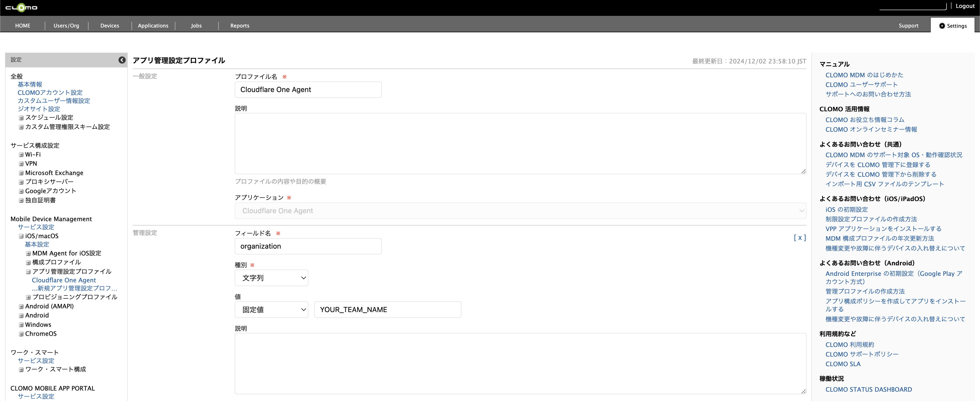Click the Logout link
The image size is (980, 401).
965,6
